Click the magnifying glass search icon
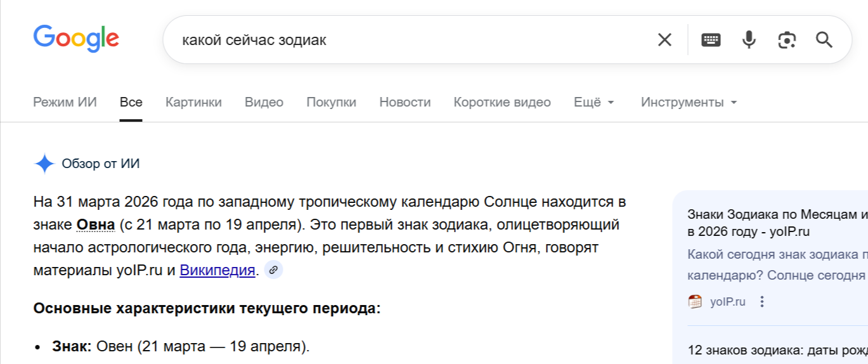 [x=824, y=40]
